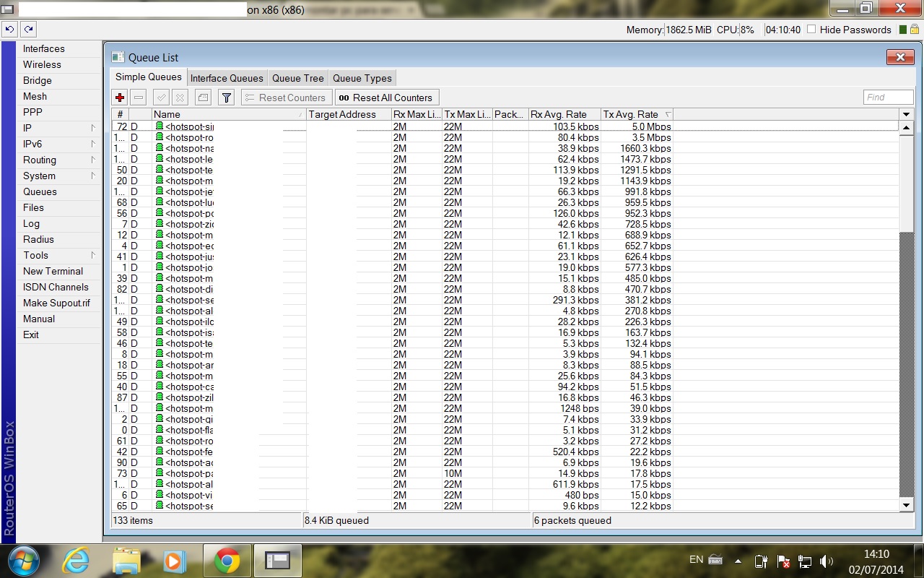Click the queue icon in row number 68
Viewport: 924px width, 578px height.
point(160,202)
